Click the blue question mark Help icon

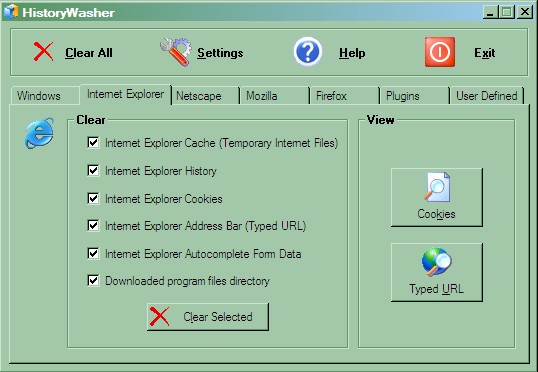[308, 52]
